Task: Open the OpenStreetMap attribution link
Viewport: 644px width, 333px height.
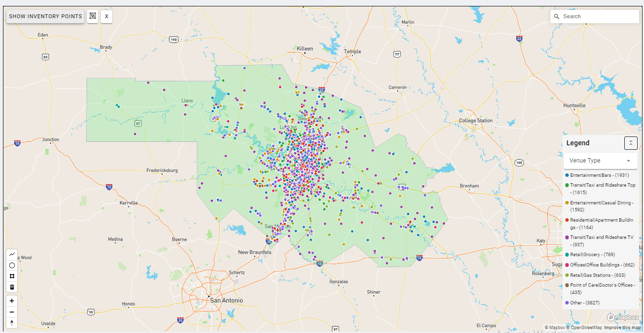Action: pos(584,328)
